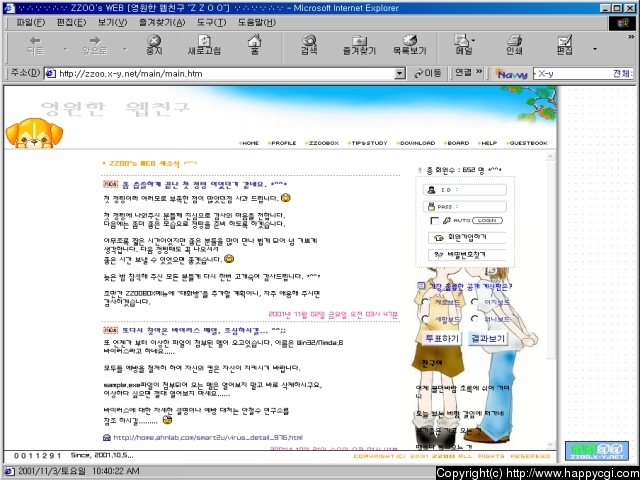Click the IE throbber Windows logo
Image resolution: width=640 pixels, height=480 pixels.
click(622, 23)
